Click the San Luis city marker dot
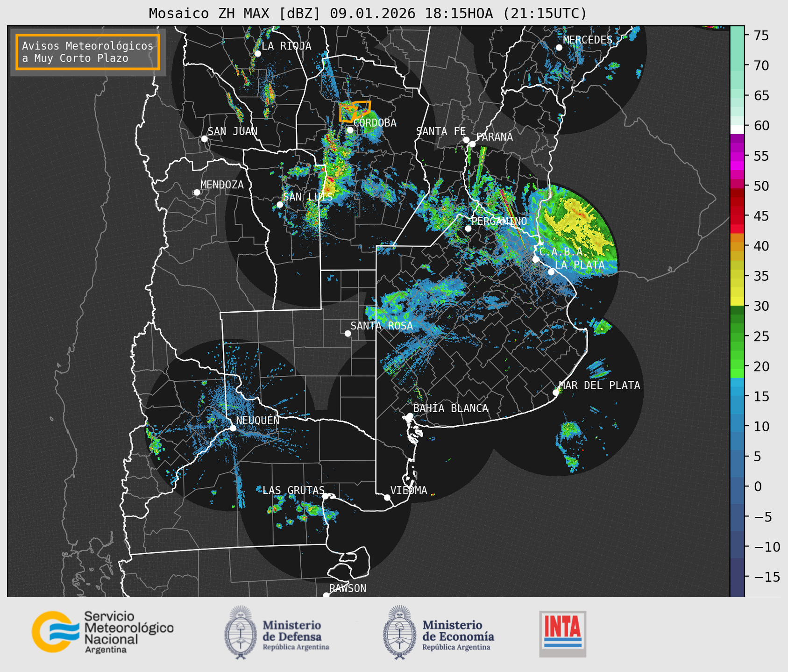 pos(280,205)
